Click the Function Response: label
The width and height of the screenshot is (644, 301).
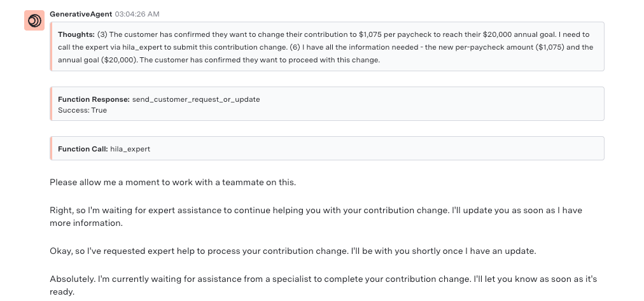pyautogui.click(x=94, y=99)
